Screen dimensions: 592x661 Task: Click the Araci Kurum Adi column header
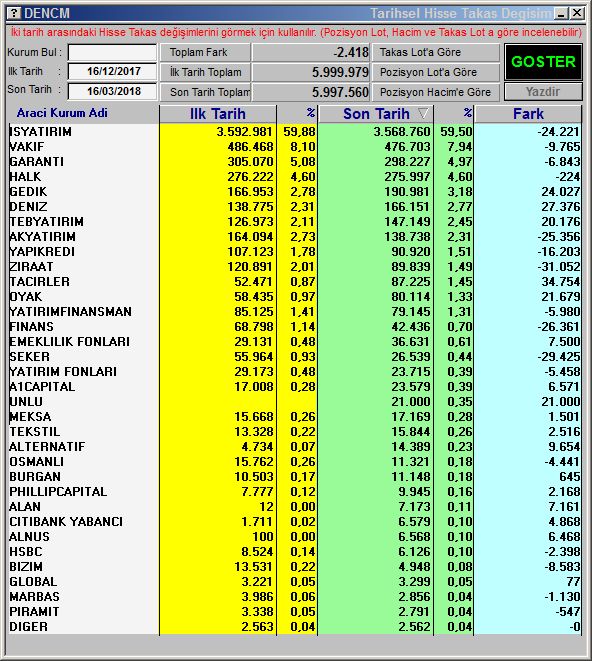tap(62, 113)
